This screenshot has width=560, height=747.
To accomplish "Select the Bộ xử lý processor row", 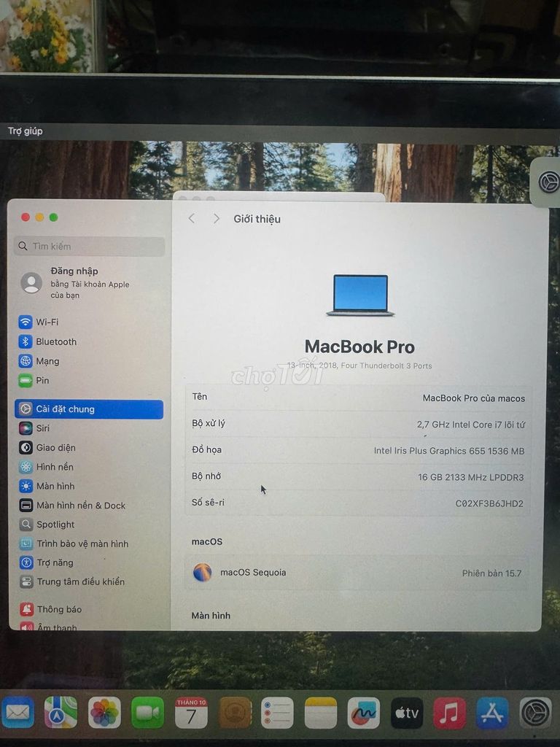I will (358, 424).
